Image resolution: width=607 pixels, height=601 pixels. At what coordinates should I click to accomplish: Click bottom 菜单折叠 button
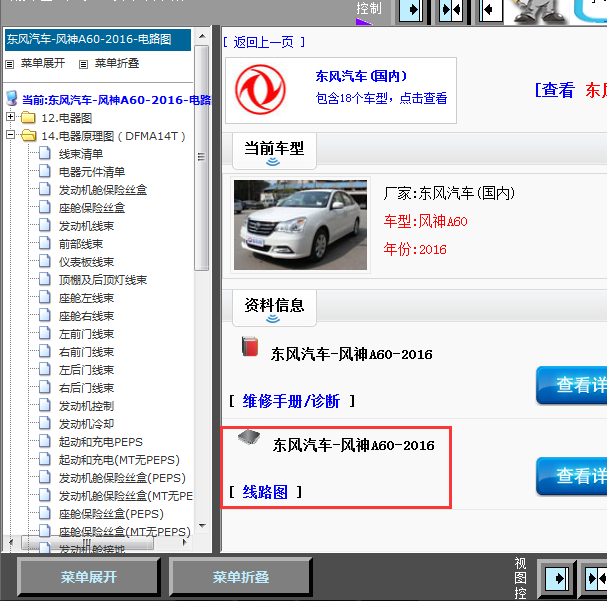pos(240,577)
